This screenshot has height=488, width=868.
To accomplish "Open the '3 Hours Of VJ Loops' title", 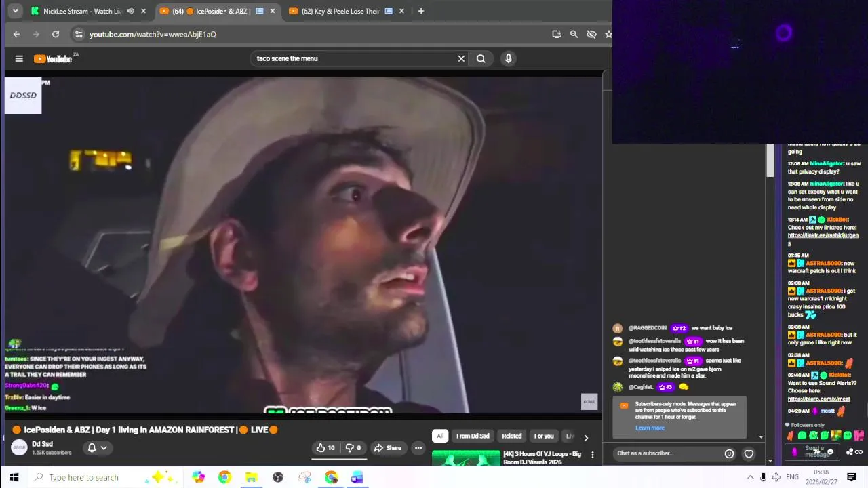I will 542,457.
